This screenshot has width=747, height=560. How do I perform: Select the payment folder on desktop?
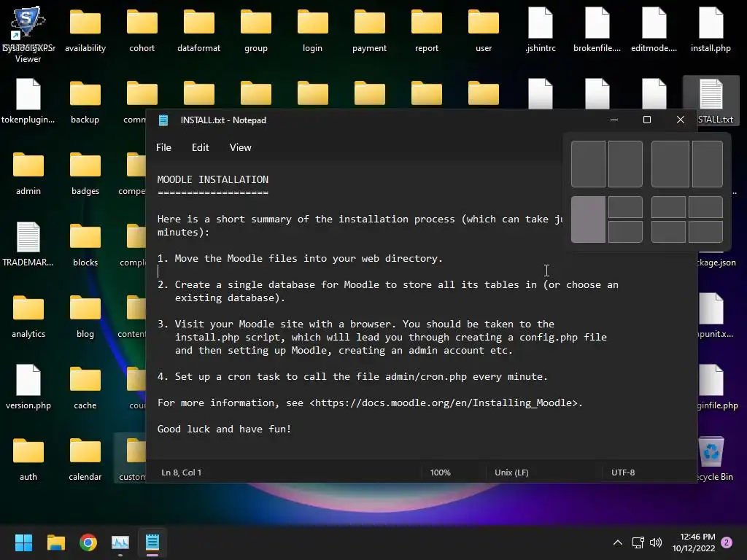pyautogui.click(x=370, y=31)
